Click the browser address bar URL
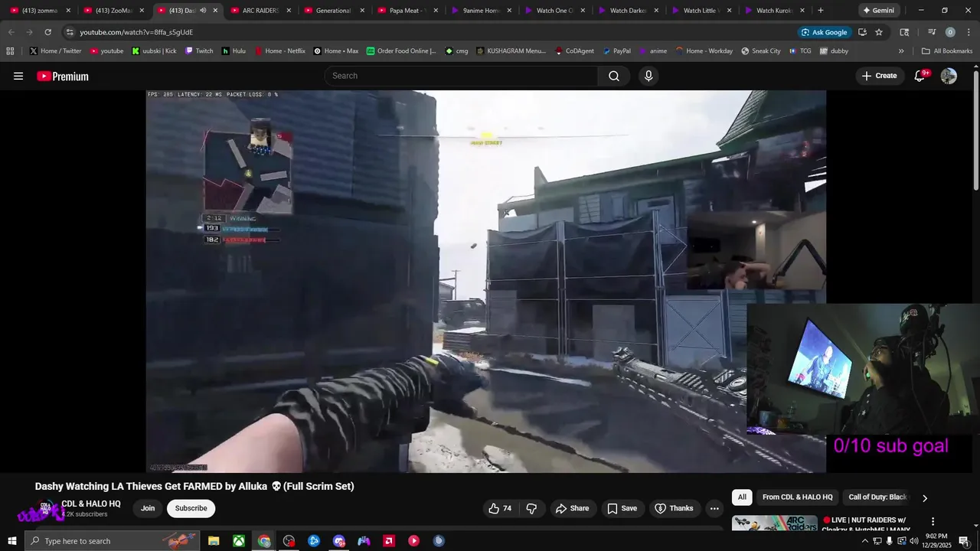This screenshot has width=980, height=551. tap(136, 32)
